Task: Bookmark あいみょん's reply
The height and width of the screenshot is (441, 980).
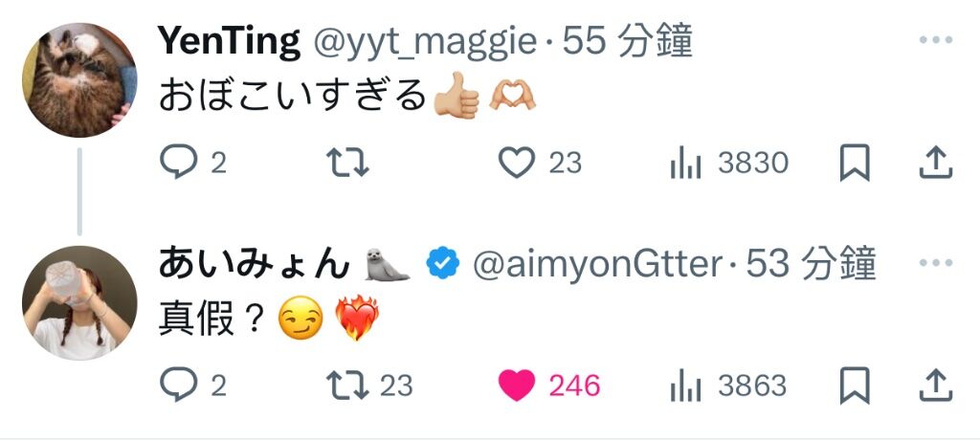Action: click(x=855, y=386)
